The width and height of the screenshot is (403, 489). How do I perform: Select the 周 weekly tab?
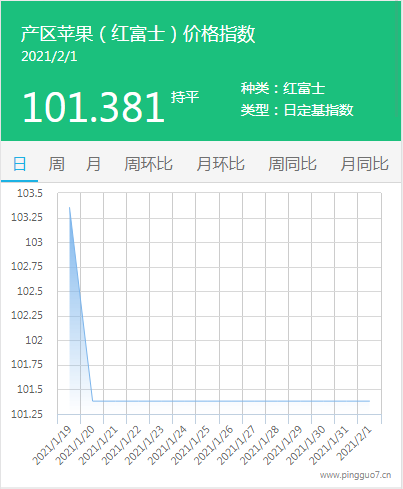(x=56, y=164)
